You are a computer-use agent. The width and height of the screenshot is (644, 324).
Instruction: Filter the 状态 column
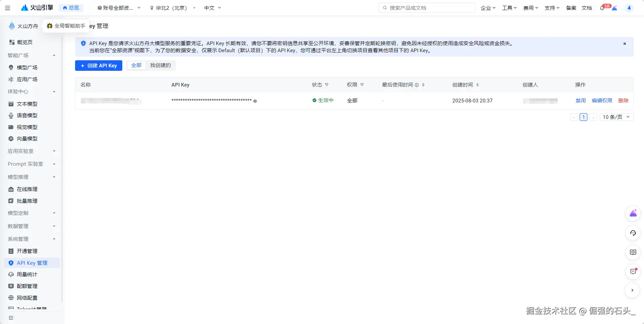coord(327,85)
